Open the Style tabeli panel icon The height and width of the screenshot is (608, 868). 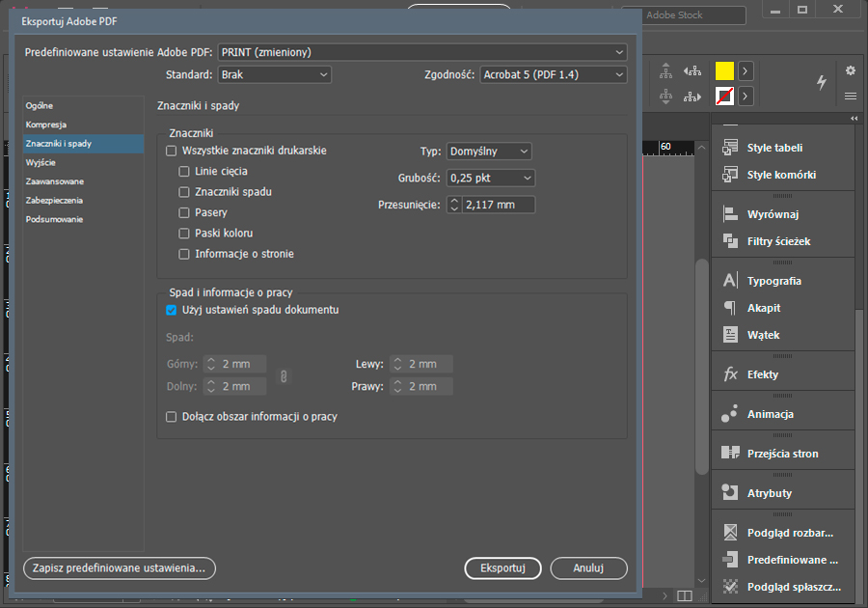pos(730,148)
